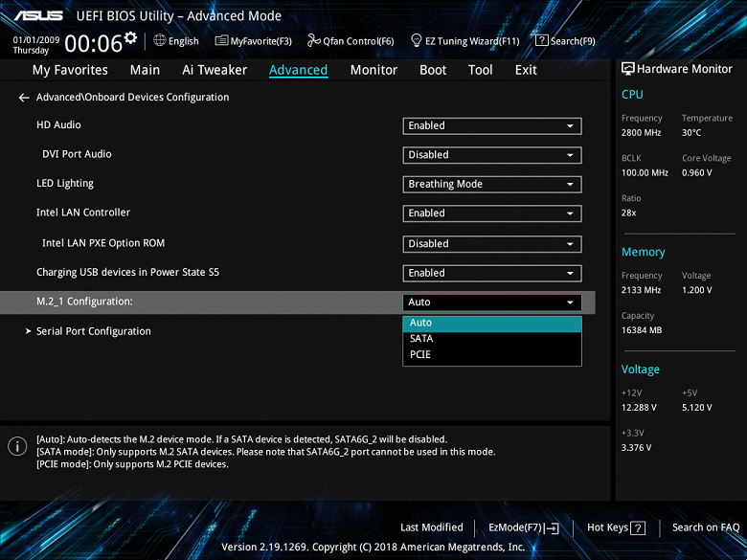Click the 5.120 V reading
The image size is (747, 560).
[x=696, y=408]
